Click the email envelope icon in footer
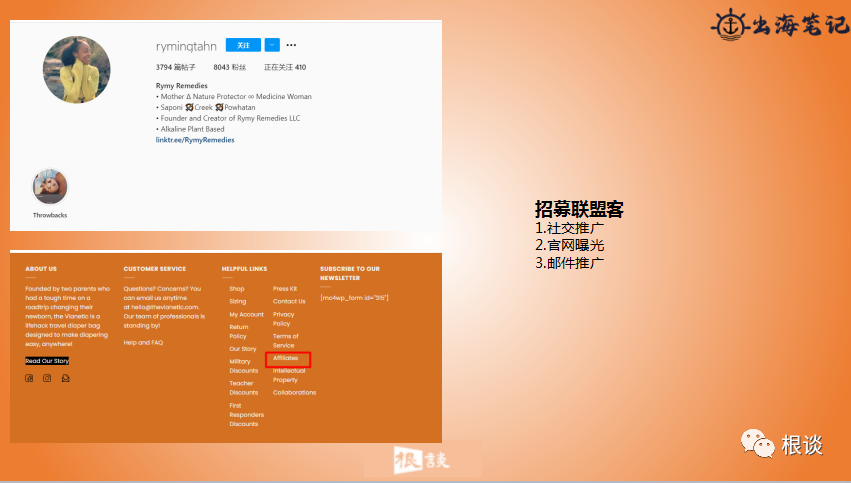 pos(66,378)
